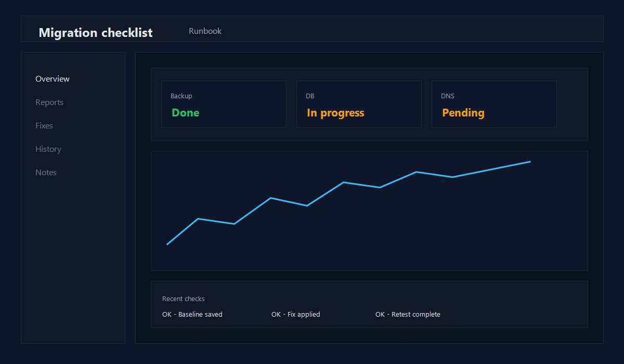Click the green Done status text

pyautogui.click(x=186, y=113)
